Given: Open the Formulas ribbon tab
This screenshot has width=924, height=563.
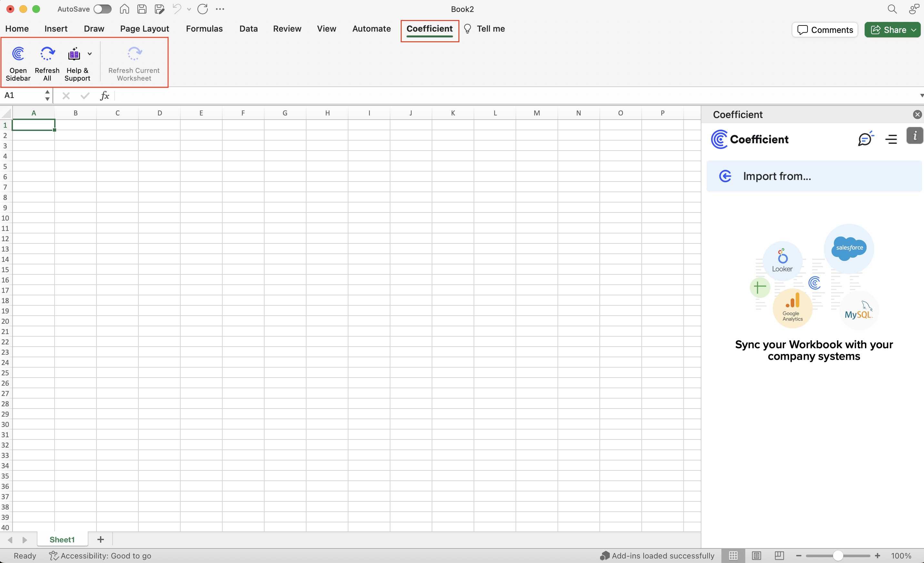Looking at the screenshot, I should click(204, 29).
